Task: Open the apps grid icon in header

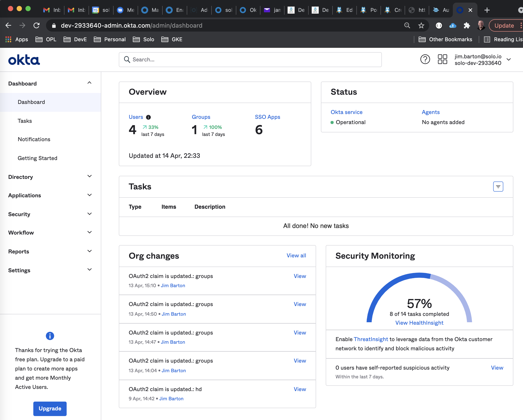Action: (442, 59)
